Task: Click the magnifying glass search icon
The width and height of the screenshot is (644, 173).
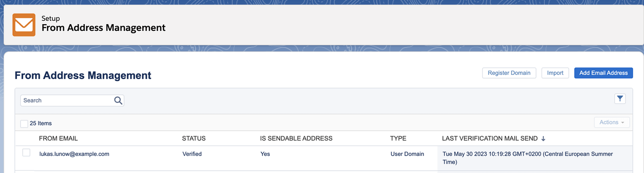Action: [x=118, y=100]
